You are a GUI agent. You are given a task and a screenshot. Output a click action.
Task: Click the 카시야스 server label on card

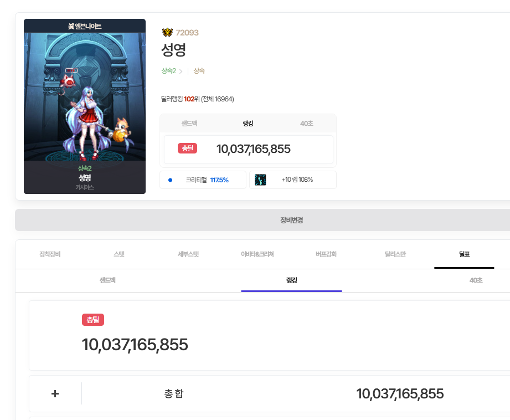pos(85,187)
